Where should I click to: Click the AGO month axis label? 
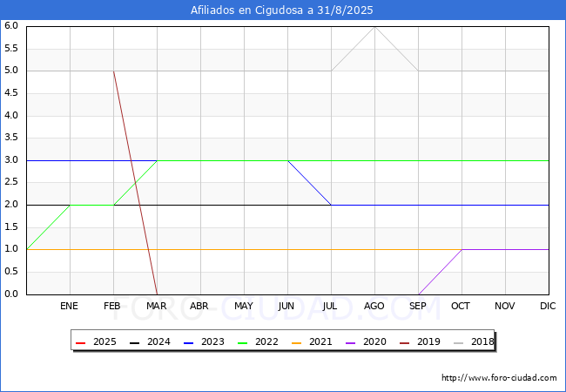(374, 306)
